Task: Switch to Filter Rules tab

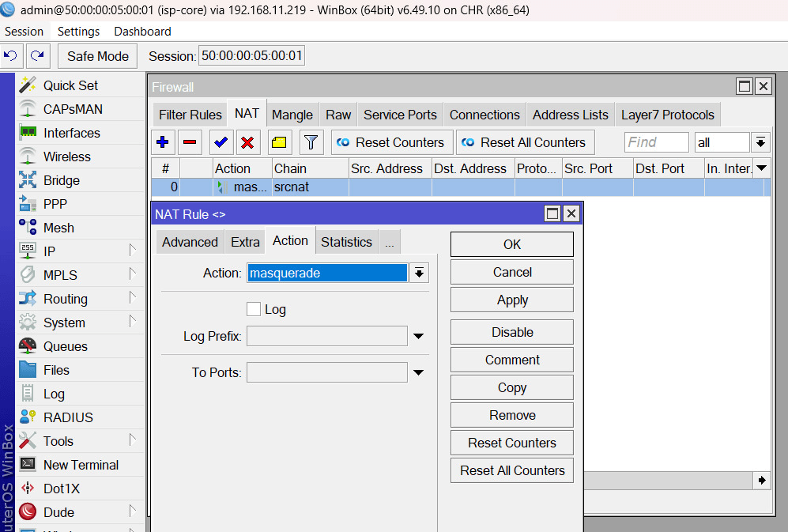Action: [190, 115]
